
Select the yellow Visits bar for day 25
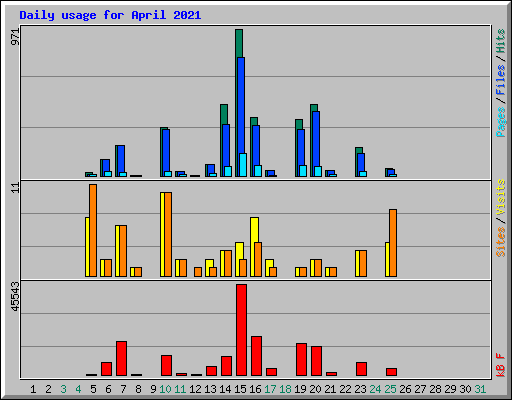[387, 259]
